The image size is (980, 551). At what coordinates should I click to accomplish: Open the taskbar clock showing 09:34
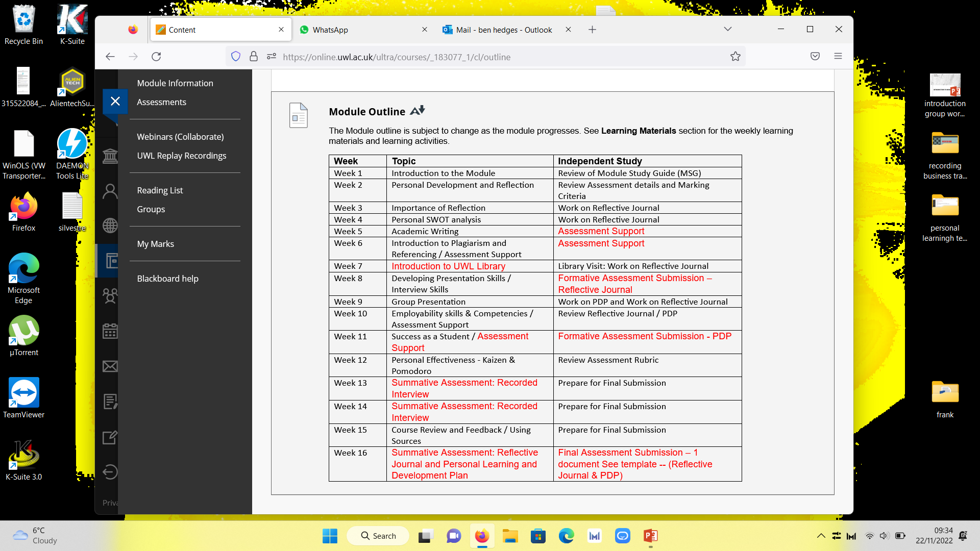point(934,536)
